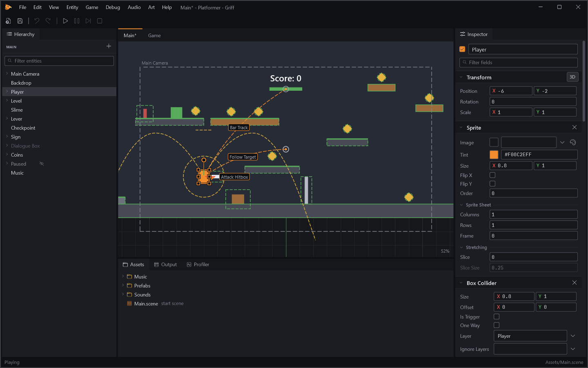Expand the Level entity tree node
The image size is (588, 368).
[x=7, y=101]
